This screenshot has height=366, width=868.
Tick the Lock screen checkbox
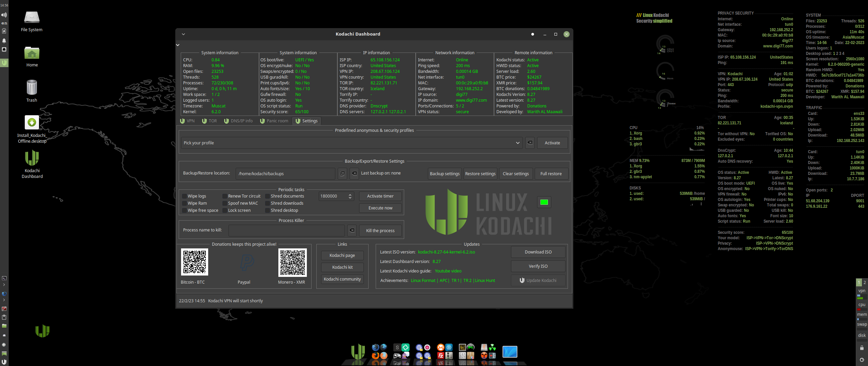[x=224, y=210]
